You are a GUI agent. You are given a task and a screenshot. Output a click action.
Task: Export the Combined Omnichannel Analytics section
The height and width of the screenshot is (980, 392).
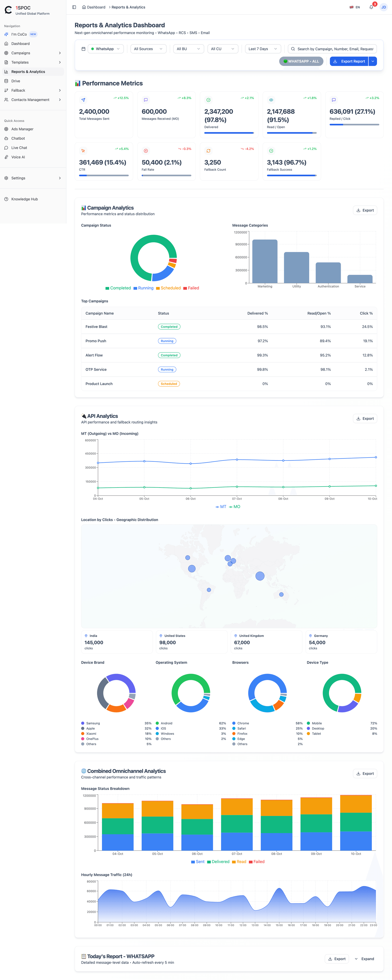click(365, 774)
